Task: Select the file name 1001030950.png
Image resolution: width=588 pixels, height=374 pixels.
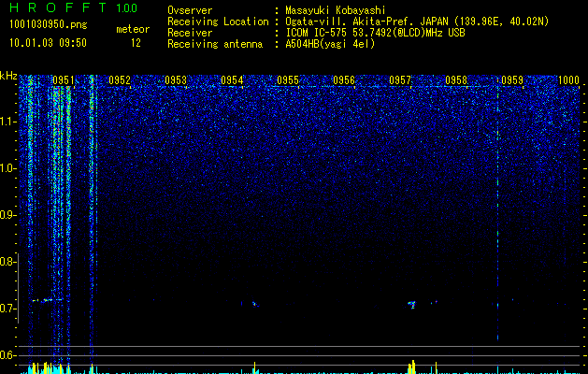Action: point(49,25)
